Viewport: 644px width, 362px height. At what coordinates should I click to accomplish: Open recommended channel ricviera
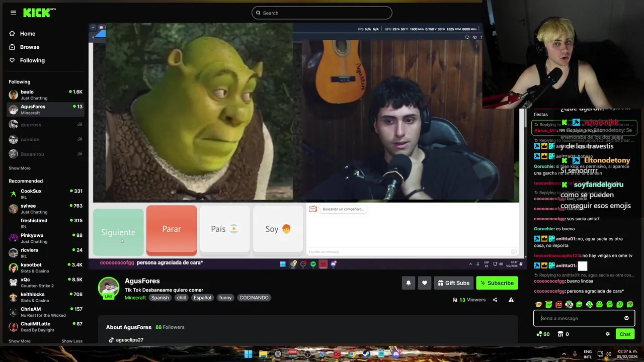click(45, 253)
